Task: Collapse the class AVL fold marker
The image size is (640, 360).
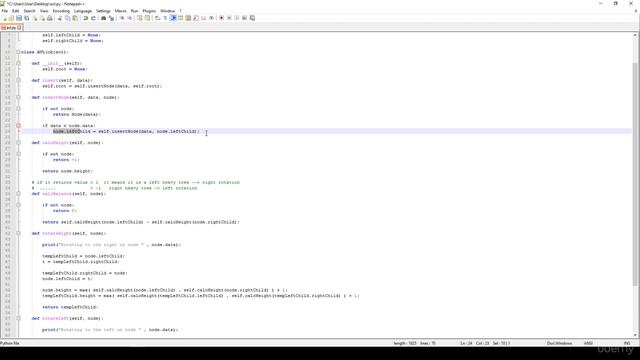Action: tap(18, 52)
